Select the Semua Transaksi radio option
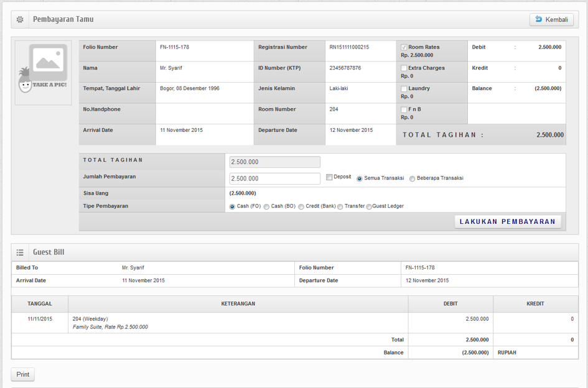 pyautogui.click(x=360, y=178)
